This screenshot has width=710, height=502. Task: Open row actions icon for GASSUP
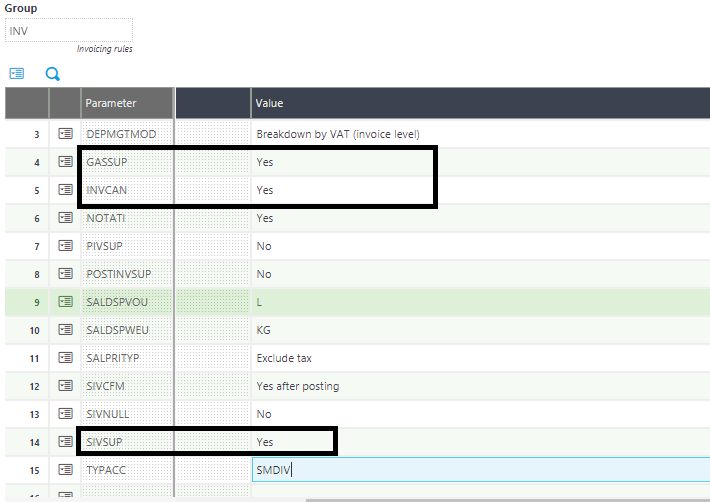click(66, 162)
